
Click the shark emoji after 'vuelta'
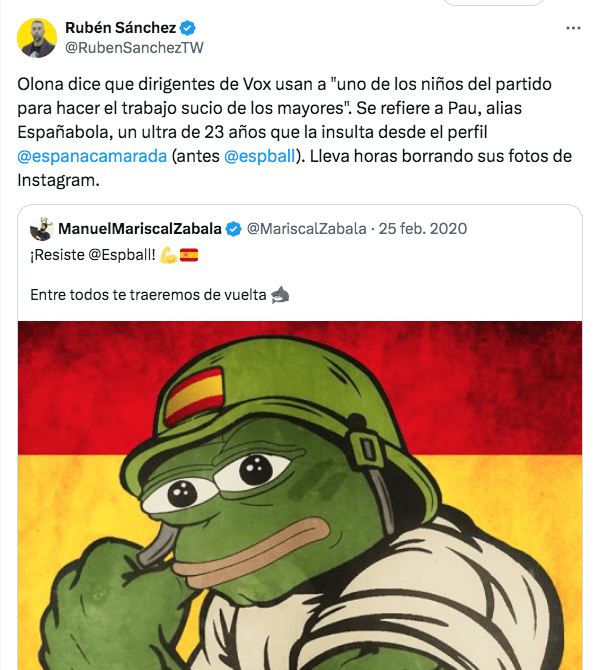tap(280, 295)
